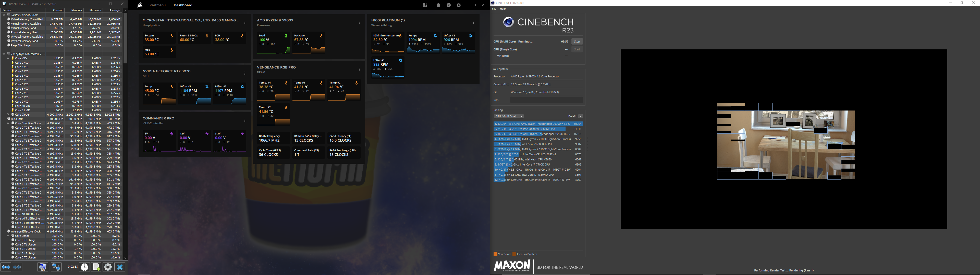Open AMD Ryzen 9 5900X options menu

coord(359,22)
